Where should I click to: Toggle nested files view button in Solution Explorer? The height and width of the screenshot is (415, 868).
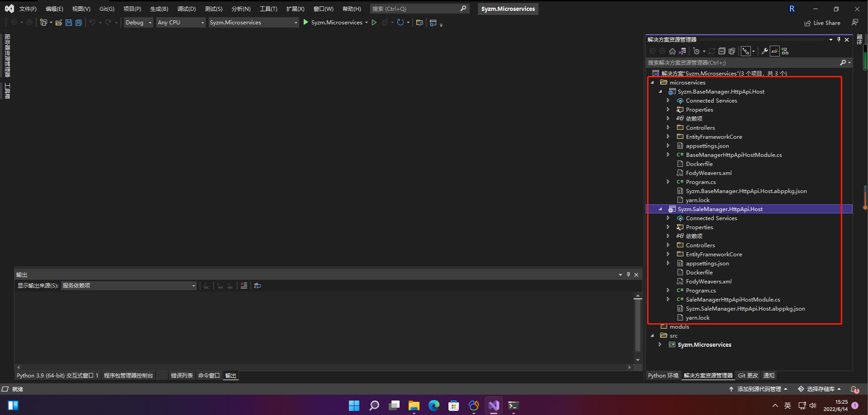746,51
